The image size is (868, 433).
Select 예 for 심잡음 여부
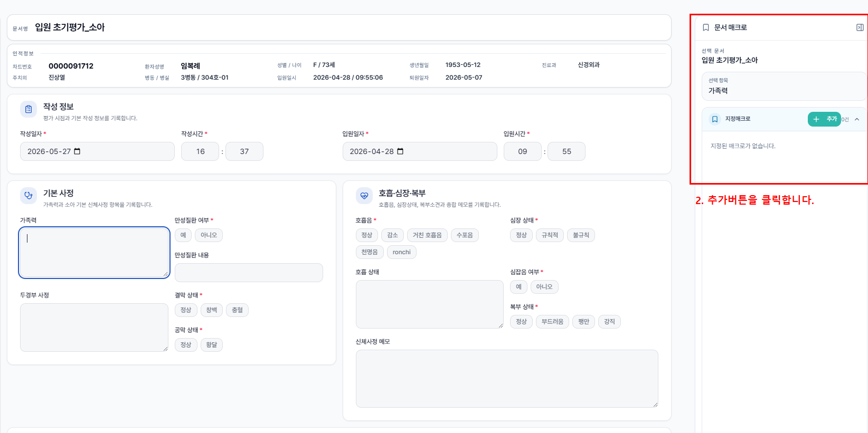pos(518,287)
